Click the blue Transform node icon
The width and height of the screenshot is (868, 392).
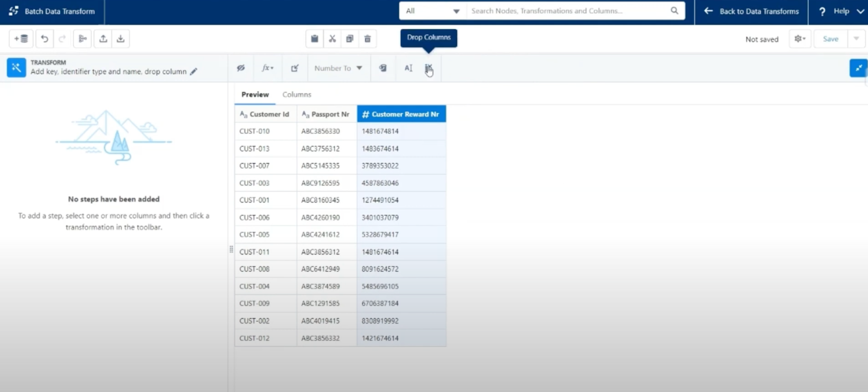point(16,68)
